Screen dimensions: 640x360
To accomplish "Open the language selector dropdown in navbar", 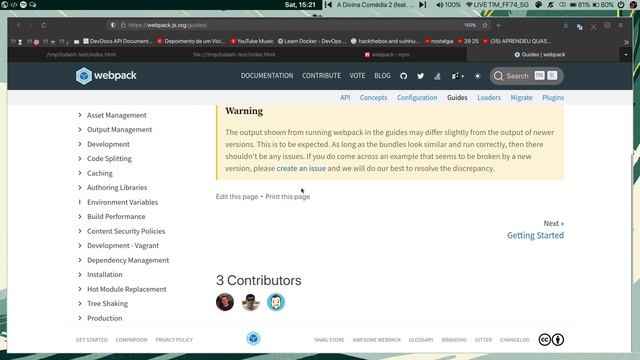I will point(457,76).
